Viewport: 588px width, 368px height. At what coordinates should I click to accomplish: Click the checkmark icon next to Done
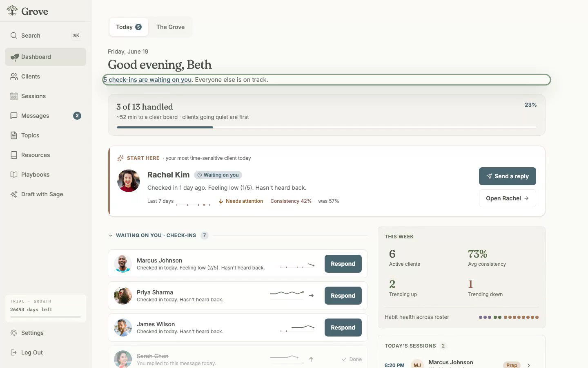coord(344,359)
